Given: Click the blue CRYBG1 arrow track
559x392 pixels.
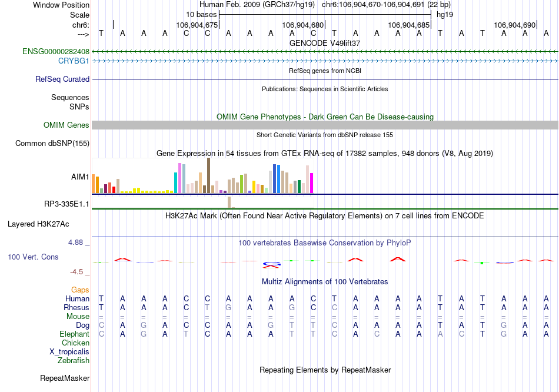Looking at the screenshot, I should [325, 61].
